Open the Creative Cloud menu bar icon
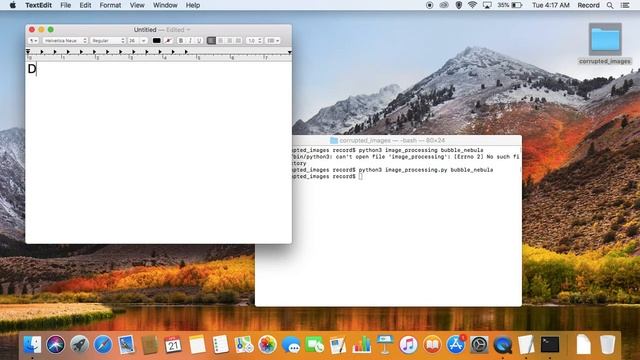 click(444, 5)
